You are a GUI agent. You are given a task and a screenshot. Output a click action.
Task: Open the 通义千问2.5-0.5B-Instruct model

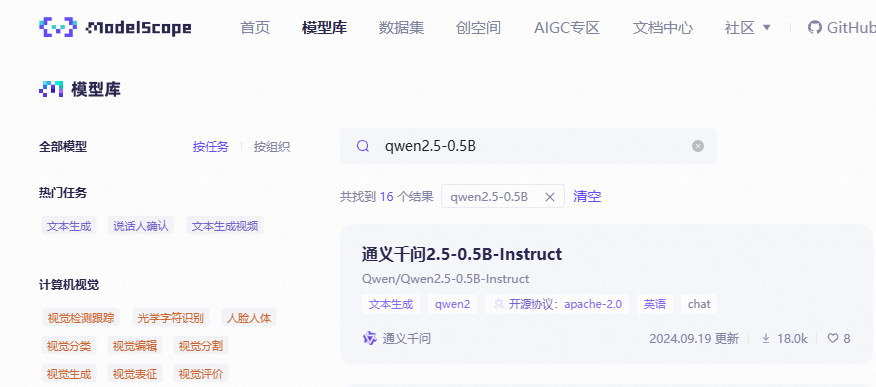[462, 254]
